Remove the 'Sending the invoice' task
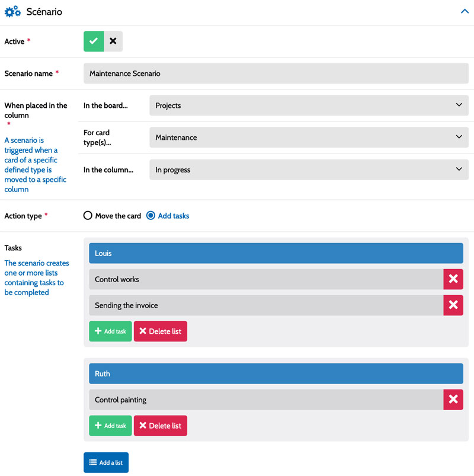This screenshot has height=476, width=474. (x=453, y=305)
